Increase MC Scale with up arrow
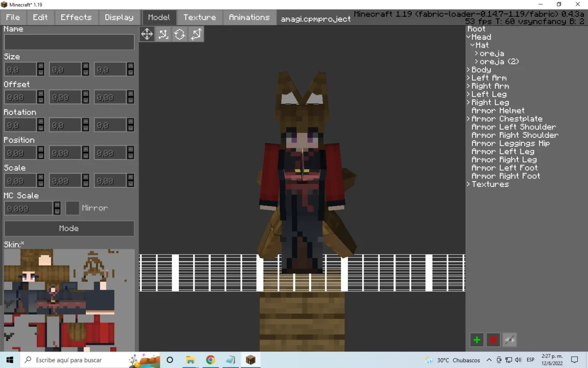 [57, 205]
